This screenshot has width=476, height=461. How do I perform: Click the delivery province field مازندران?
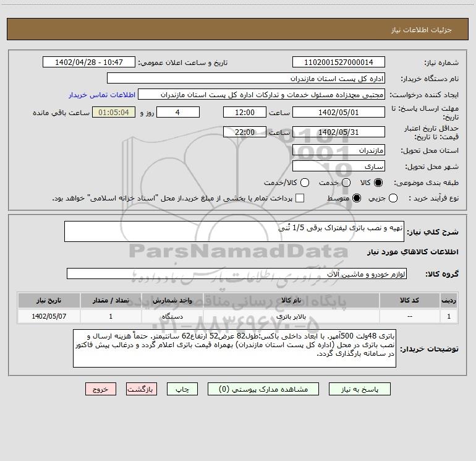coord(339,150)
